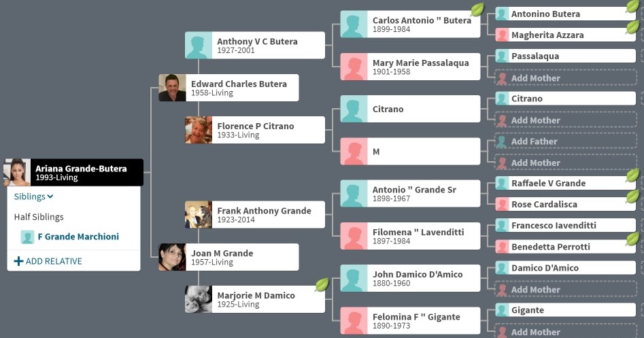Click the leaf hint on Rose Cardalisca
The image size is (644, 338).
(x=632, y=197)
